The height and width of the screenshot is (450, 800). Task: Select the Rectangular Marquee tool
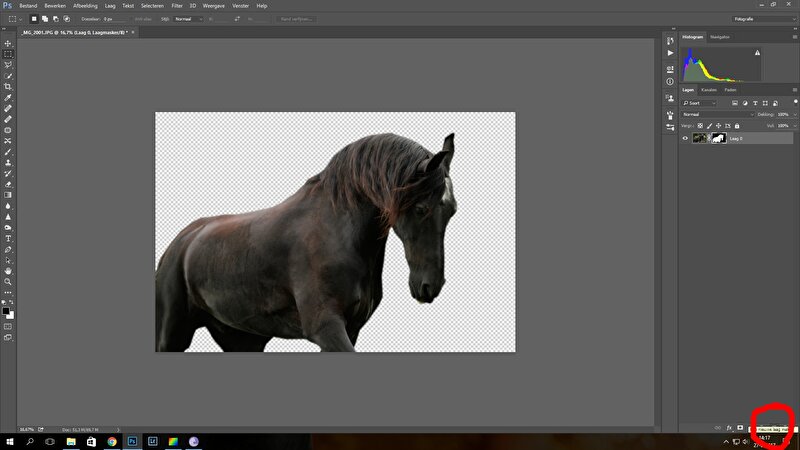coord(8,54)
